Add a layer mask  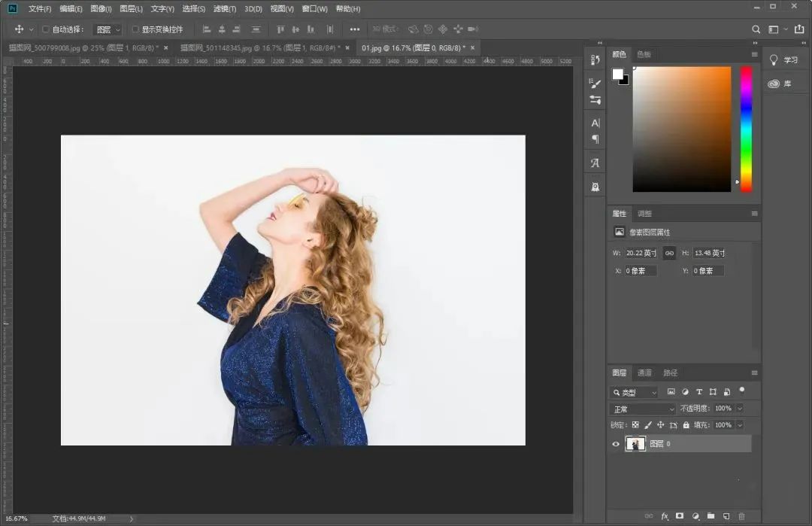(680, 516)
